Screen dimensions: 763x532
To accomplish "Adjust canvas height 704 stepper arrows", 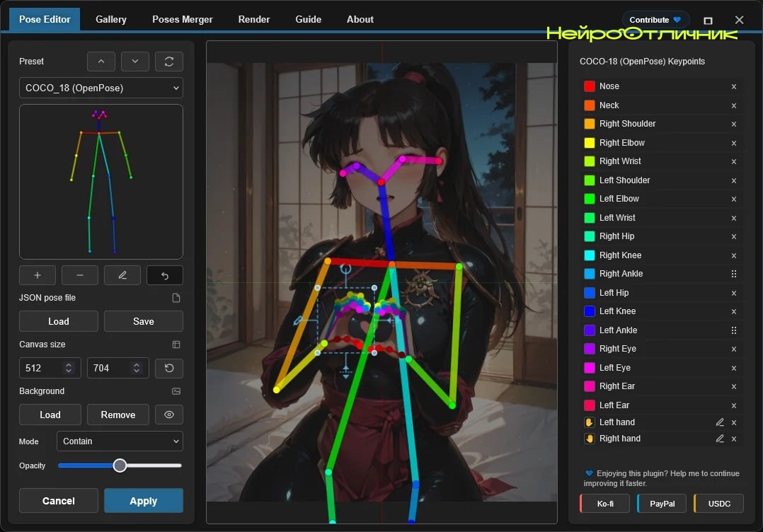I will [137, 368].
